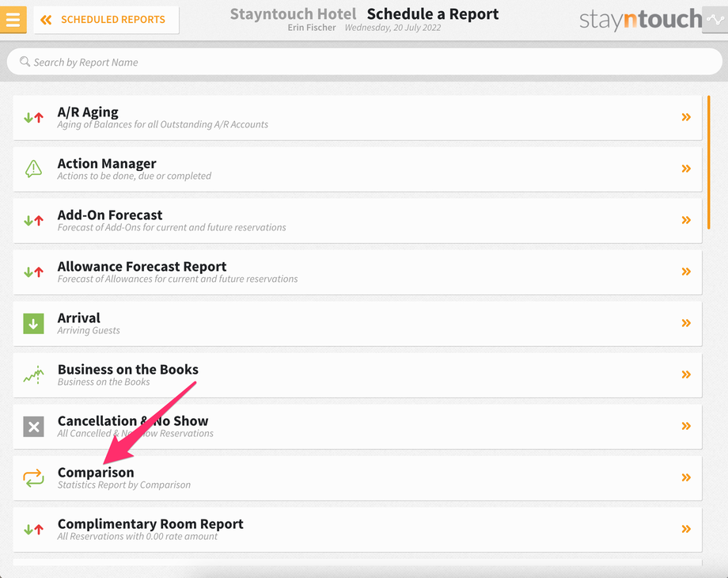Click the Schedule a Report heading

pyautogui.click(x=433, y=14)
